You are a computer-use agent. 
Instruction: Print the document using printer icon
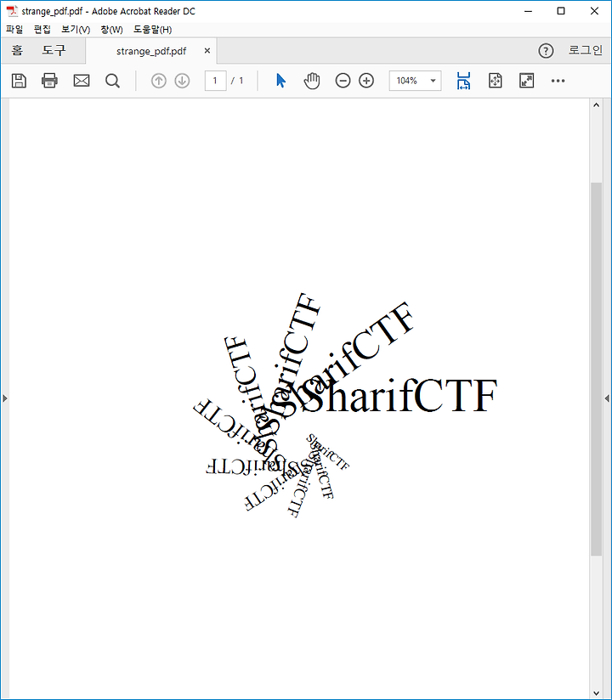pos(49,81)
